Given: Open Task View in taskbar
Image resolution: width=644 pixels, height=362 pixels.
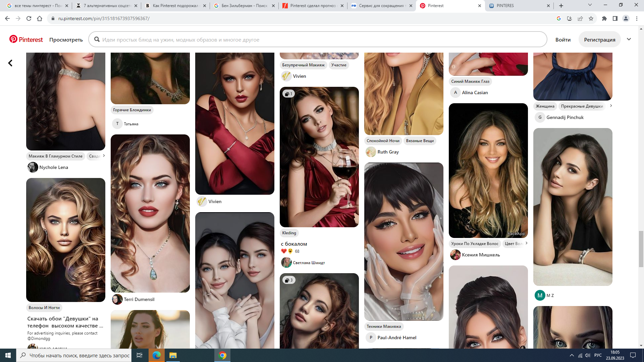Looking at the screenshot, I should [x=140, y=355].
